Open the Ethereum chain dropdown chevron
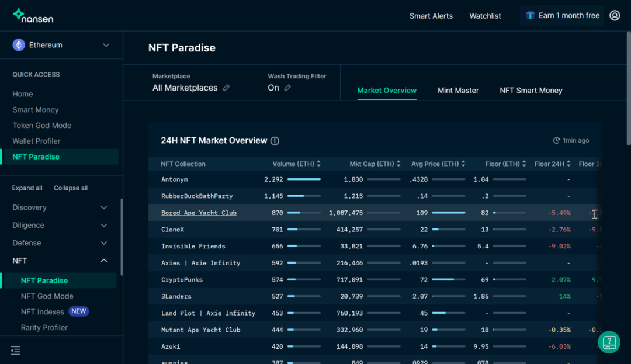 tap(106, 45)
